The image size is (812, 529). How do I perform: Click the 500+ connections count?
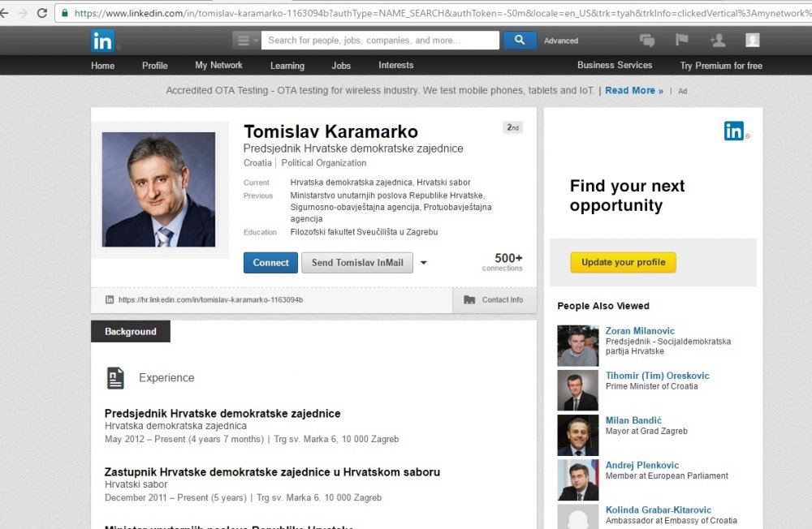point(503,262)
